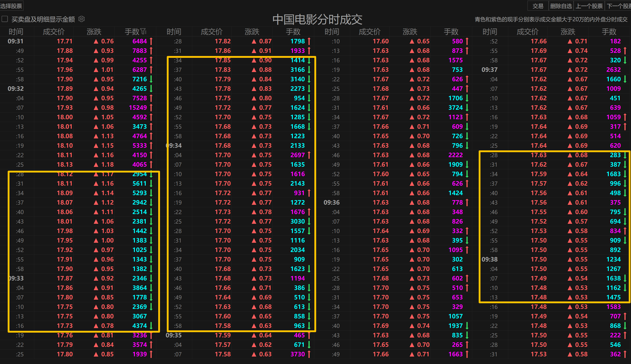
Task: Click the green down arrow beside 3724
Action: tap(467, 107)
